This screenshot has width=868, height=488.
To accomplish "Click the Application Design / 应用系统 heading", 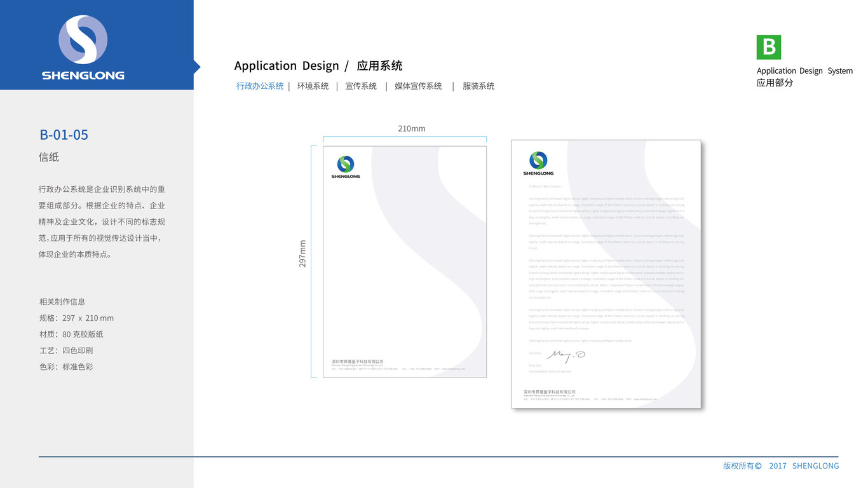I will (x=318, y=65).
